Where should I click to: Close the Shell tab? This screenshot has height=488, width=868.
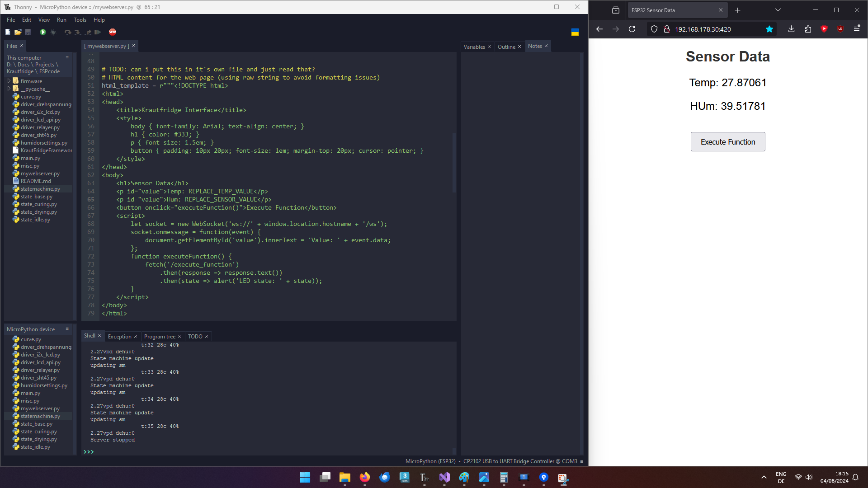click(99, 336)
